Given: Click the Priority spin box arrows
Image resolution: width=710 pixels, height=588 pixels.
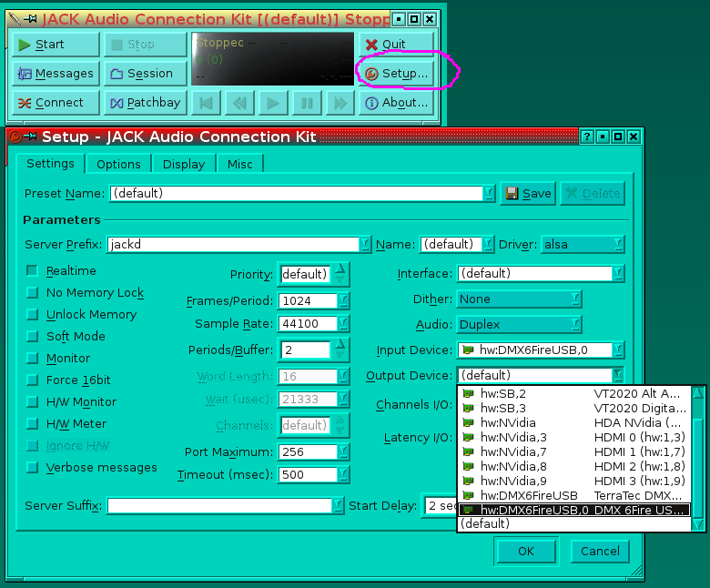Looking at the screenshot, I should pyautogui.click(x=340, y=274).
